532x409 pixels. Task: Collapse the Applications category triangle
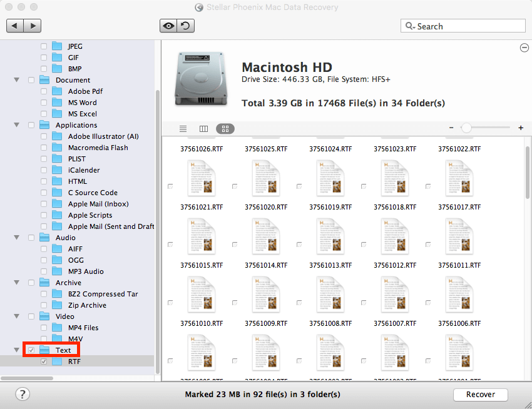click(16, 125)
